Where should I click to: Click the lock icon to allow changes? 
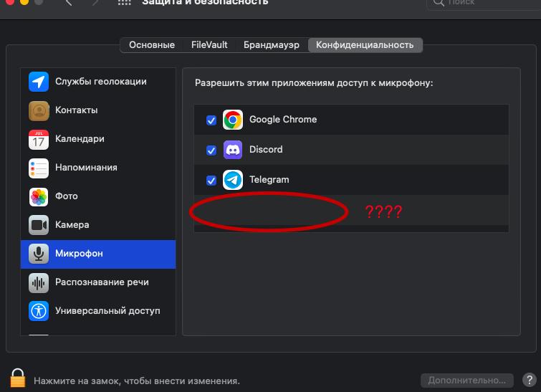pos(18,378)
